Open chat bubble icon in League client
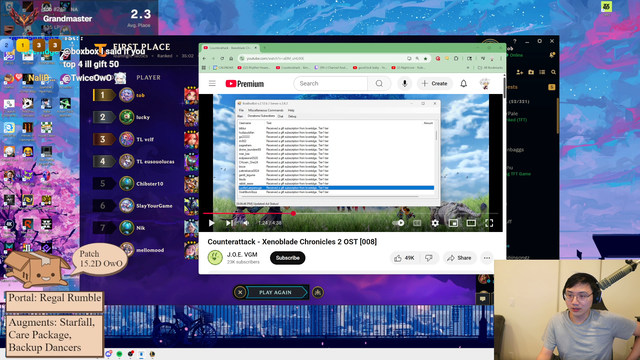 click(x=482, y=299)
